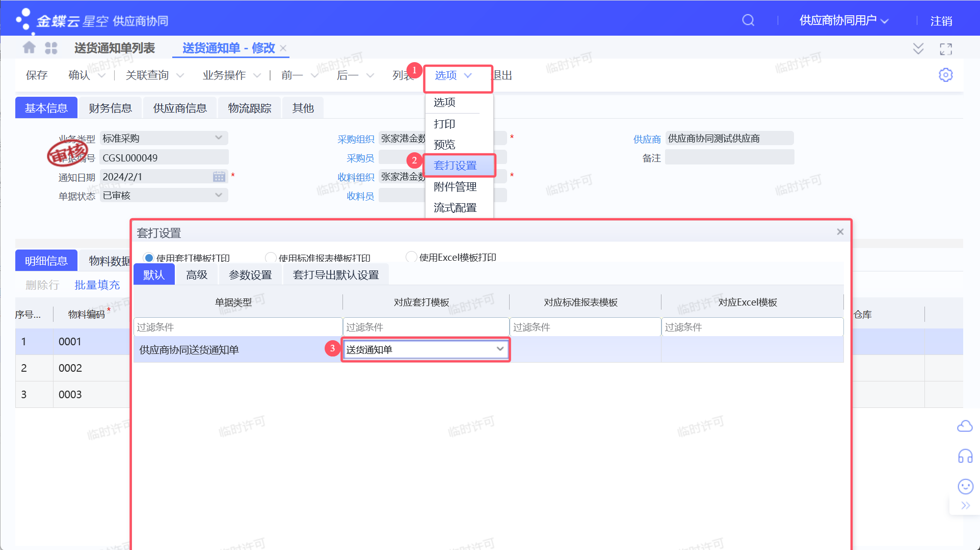The image size is (980, 550).
Task: Open the 供应商协同用户 user dropdown
Action: 844,20
